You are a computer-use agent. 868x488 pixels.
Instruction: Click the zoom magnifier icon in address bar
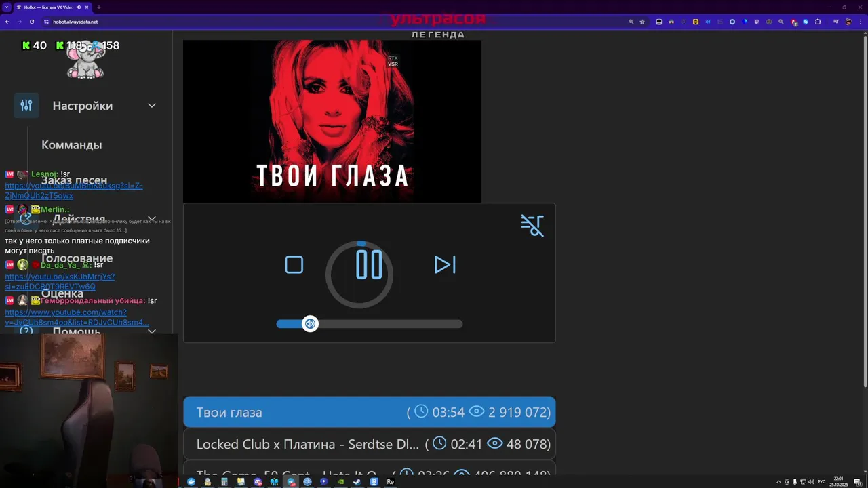click(631, 22)
